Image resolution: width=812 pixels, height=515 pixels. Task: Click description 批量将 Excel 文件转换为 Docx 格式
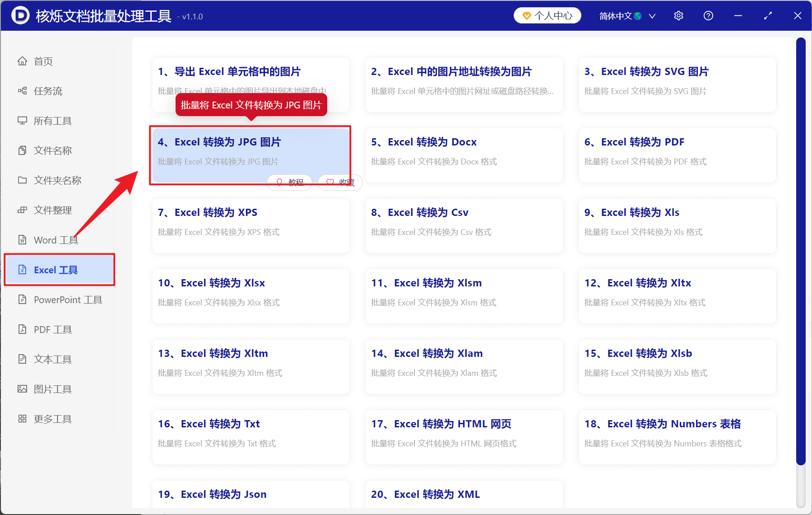434,162
